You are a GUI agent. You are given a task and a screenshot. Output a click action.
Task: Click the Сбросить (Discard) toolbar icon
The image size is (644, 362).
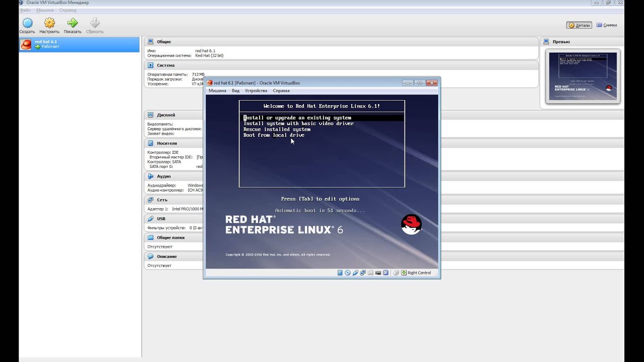[95, 23]
